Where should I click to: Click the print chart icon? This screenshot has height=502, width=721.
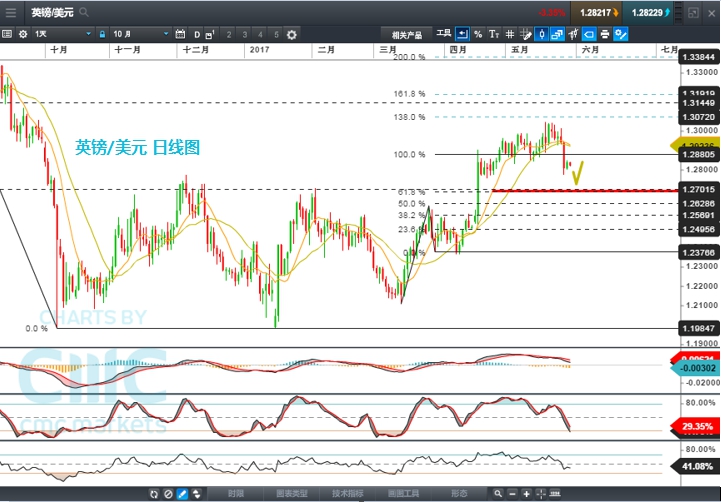pyautogui.click(x=606, y=34)
